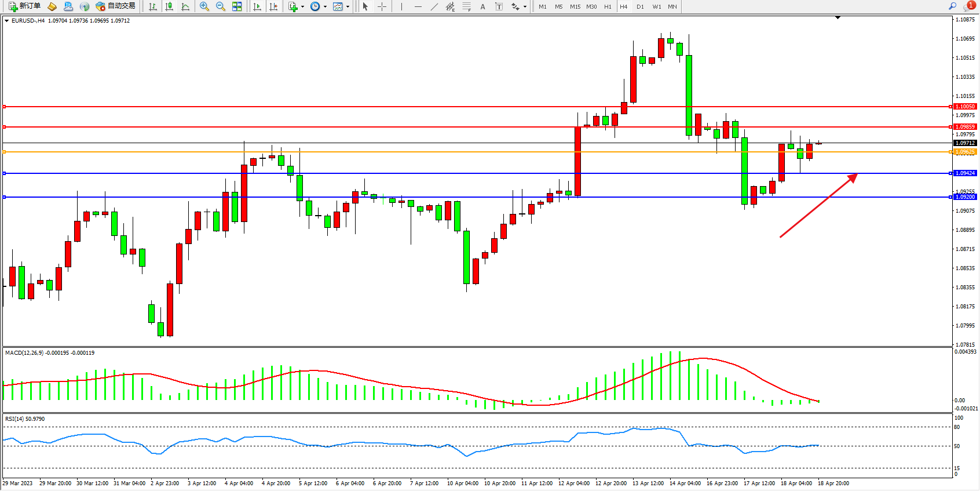Zoom in on the chart
The width and height of the screenshot is (980, 491).
(x=204, y=6)
